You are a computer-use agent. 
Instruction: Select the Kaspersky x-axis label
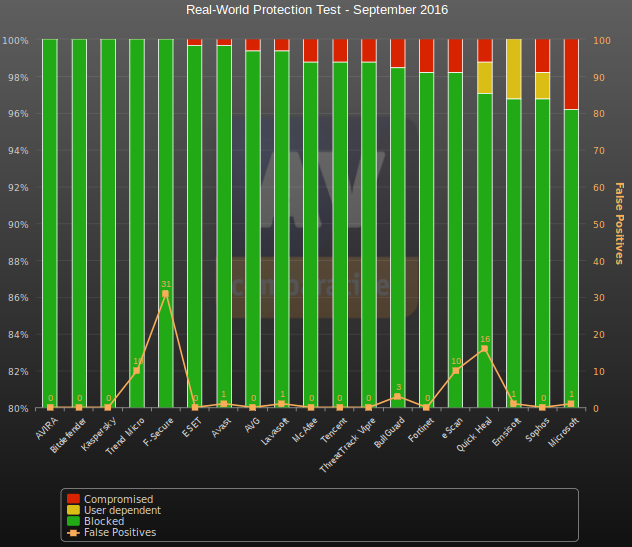click(98, 434)
